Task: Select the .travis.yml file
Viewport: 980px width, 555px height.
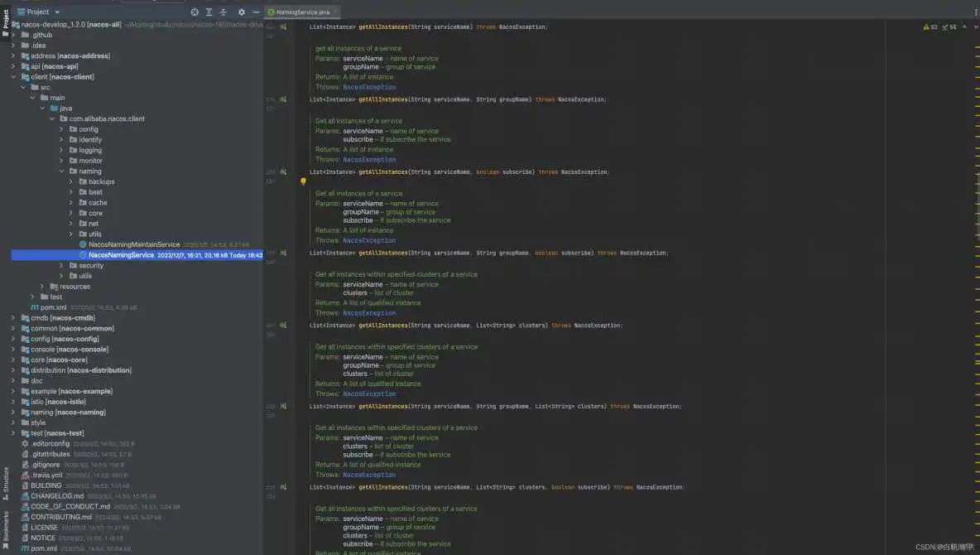Action: (x=46, y=475)
